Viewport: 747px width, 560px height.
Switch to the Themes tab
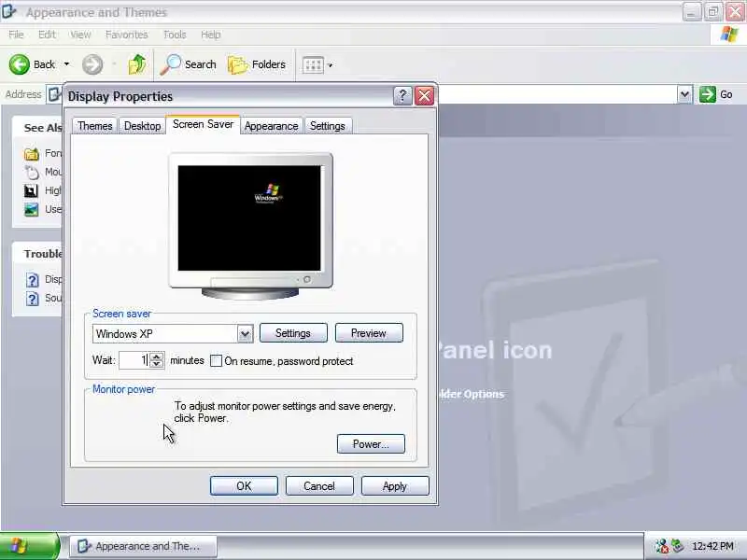[x=95, y=126]
